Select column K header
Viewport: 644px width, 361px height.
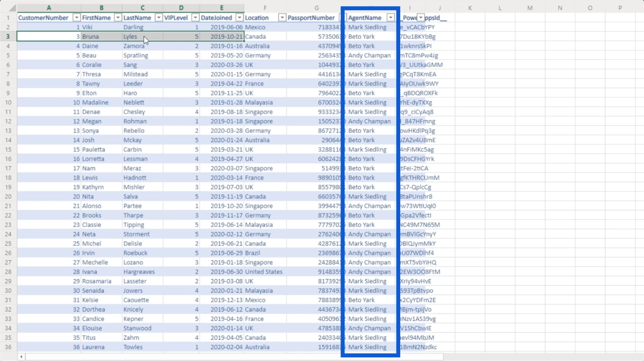click(x=470, y=8)
